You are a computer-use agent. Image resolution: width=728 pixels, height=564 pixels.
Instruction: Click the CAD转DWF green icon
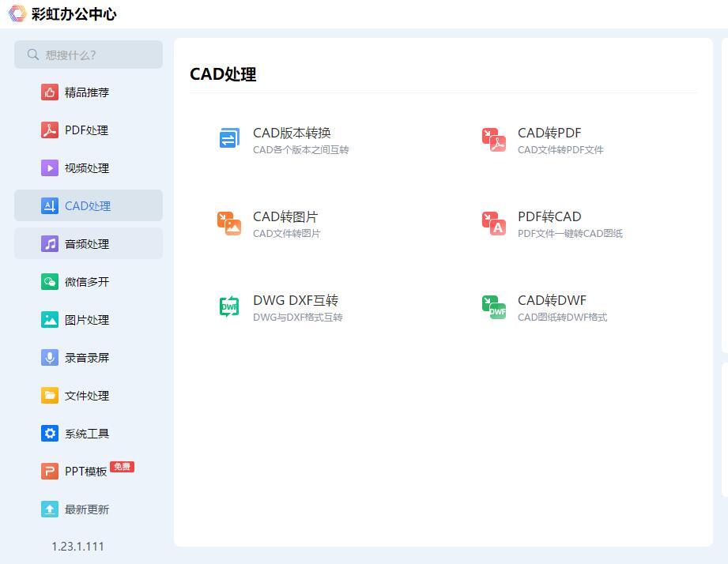[x=493, y=307]
